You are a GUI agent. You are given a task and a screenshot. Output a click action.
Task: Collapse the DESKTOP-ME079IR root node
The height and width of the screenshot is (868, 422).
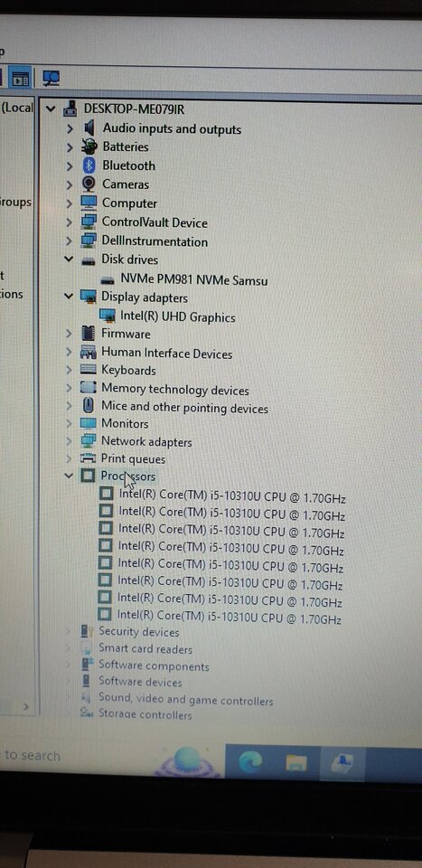click(51, 108)
